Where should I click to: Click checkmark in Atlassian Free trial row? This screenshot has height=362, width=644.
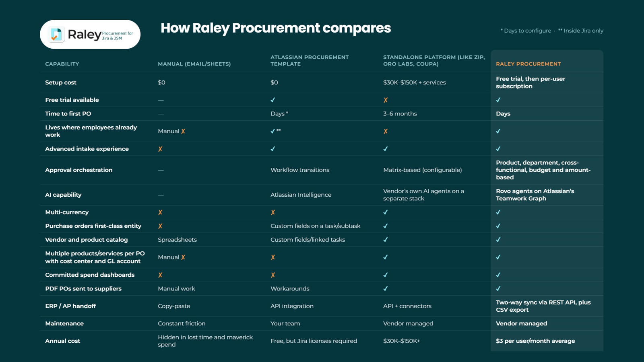(x=273, y=100)
